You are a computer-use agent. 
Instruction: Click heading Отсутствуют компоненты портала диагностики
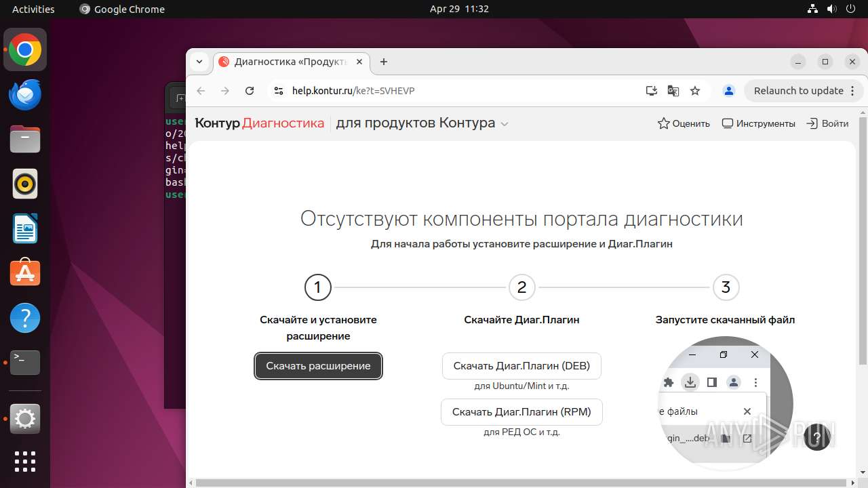point(521,219)
